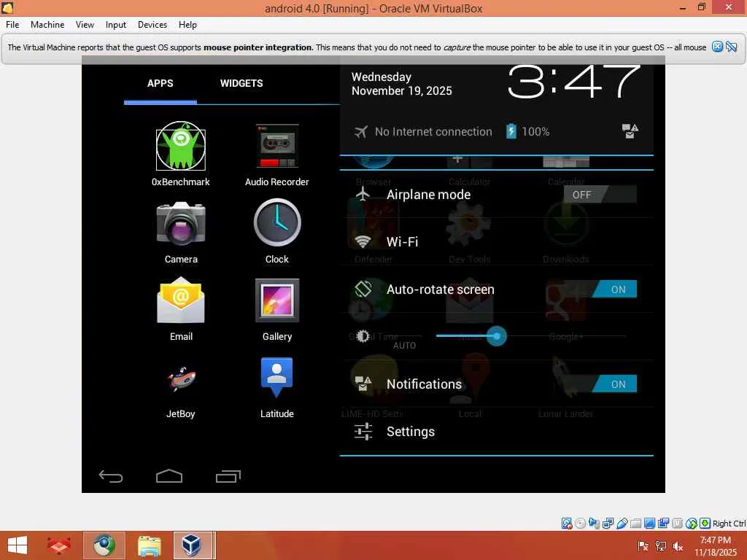Open the Camera app
The image size is (747, 560).
(x=181, y=223)
